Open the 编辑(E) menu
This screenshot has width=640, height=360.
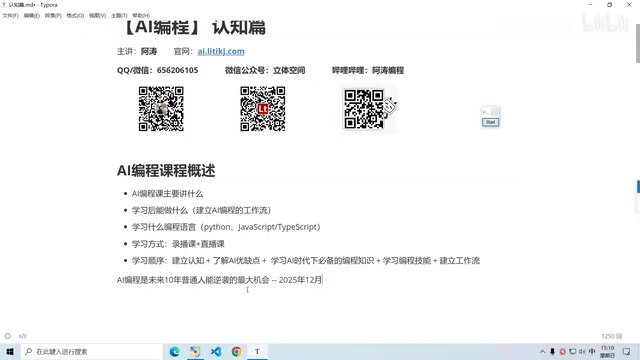pyautogui.click(x=31, y=16)
